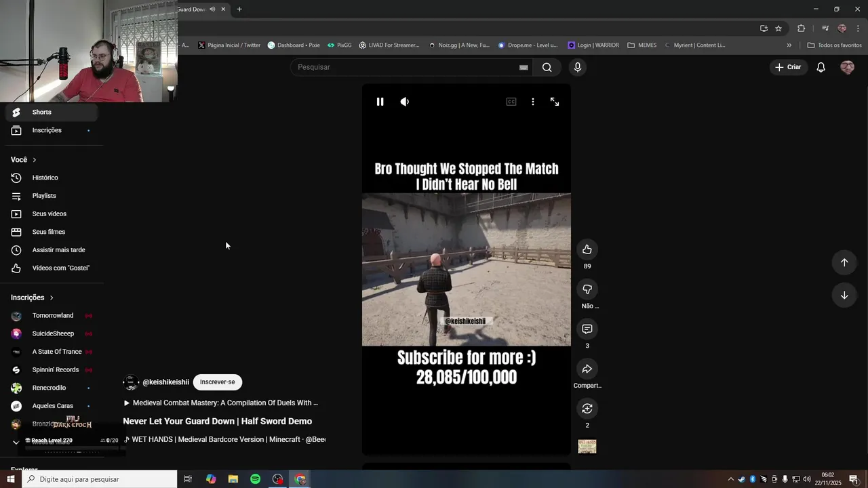
Task: Open Spotify from the taskbar
Action: click(x=255, y=479)
